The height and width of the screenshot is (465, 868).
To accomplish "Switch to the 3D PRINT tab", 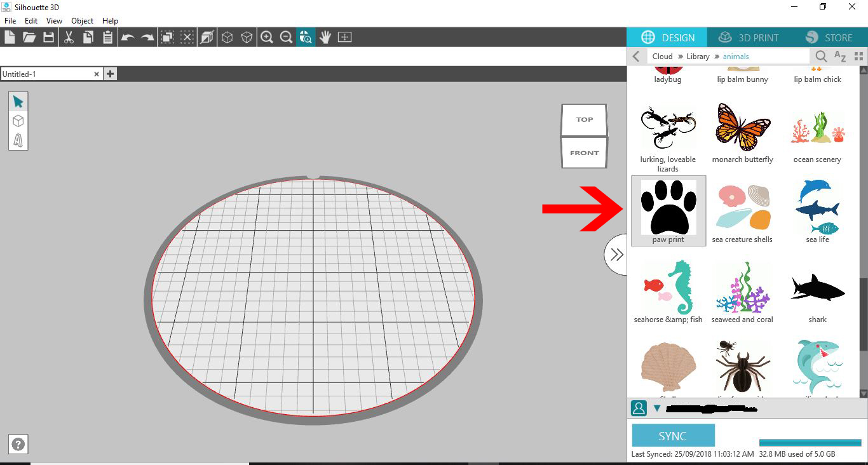I will tap(747, 37).
